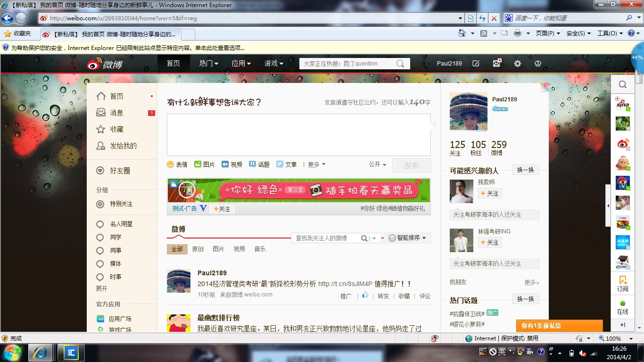Switch to the 全部 feed tab

[177, 249]
